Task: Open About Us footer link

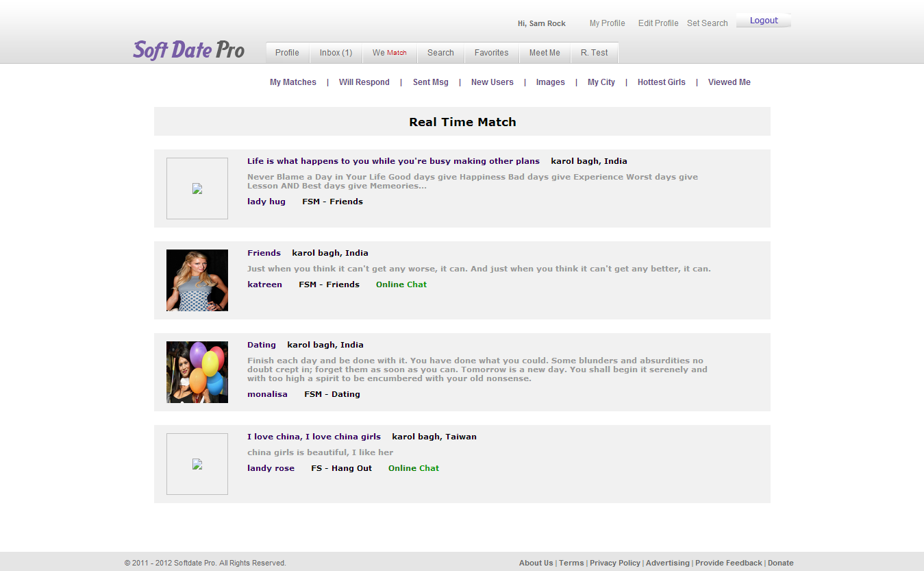Action: pyautogui.click(x=536, y=563)
